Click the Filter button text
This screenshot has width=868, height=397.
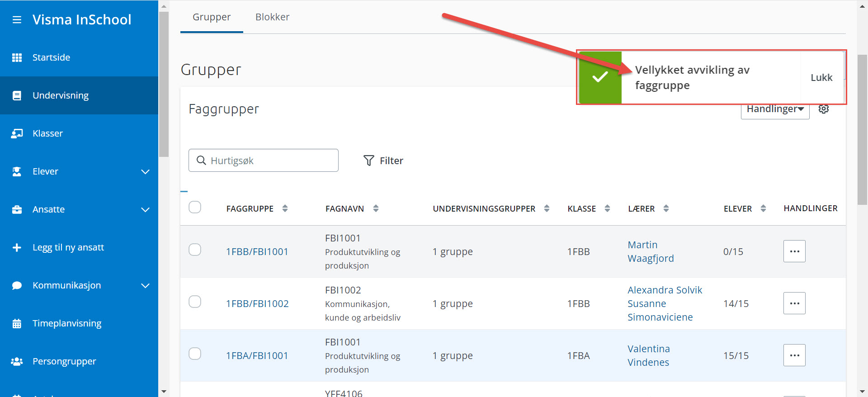point(392,161)
